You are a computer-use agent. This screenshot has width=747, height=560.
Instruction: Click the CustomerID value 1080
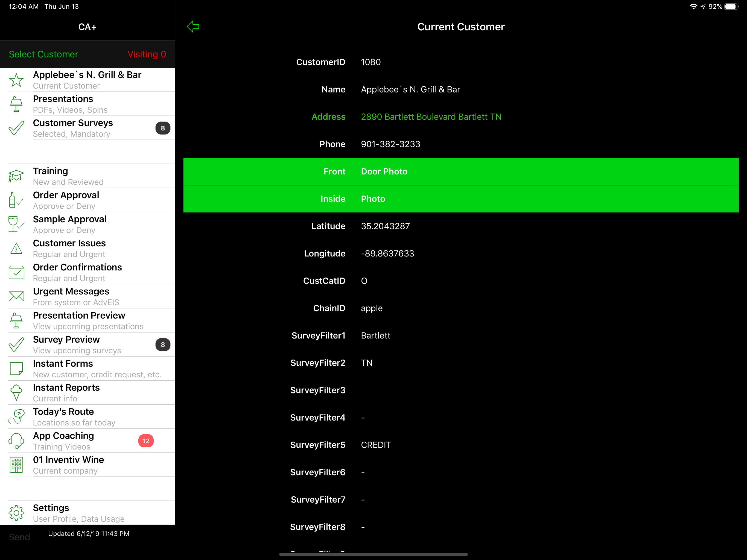370,62
